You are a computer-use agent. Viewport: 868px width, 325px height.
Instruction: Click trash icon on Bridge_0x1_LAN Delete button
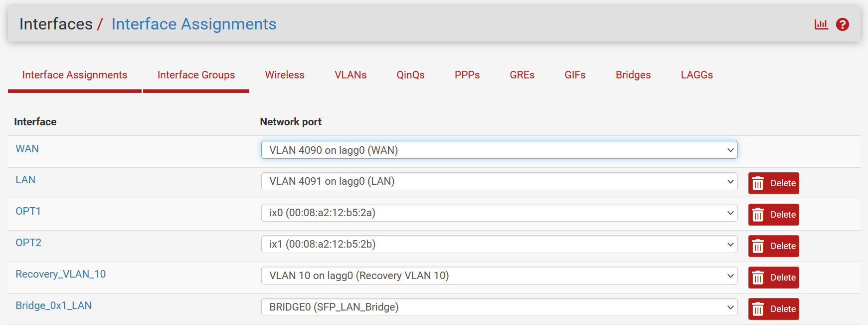pyautogui.click(x=758, y=309)
